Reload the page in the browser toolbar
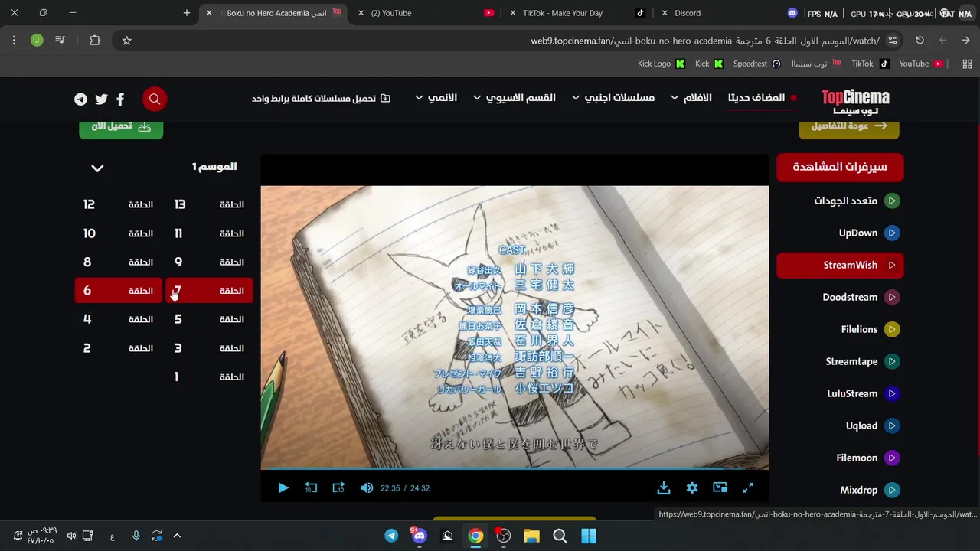This screenshot has width=980, height=551. (920, 41)
